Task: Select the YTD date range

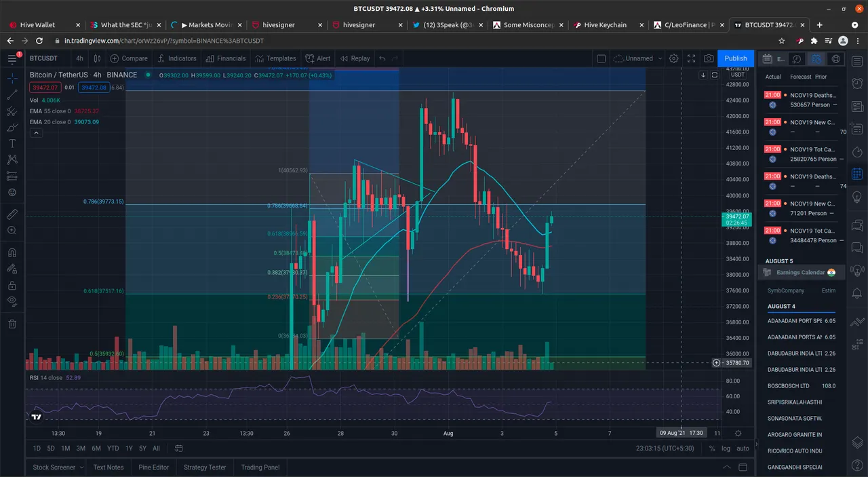Action: coord(113,448)
